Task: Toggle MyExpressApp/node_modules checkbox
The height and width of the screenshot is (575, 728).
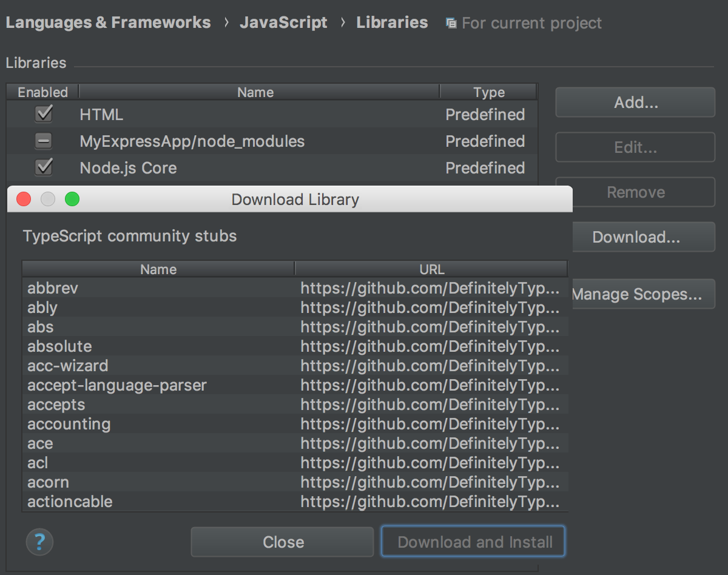Action: point(44,141)
